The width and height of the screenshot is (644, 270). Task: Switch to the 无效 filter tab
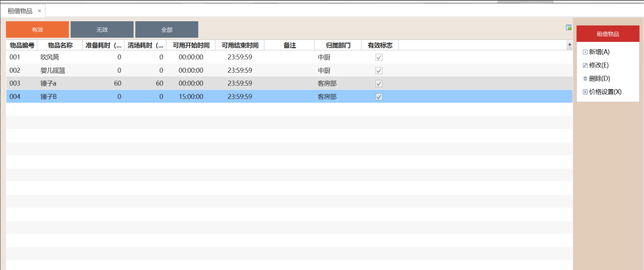tap(102, 29)
